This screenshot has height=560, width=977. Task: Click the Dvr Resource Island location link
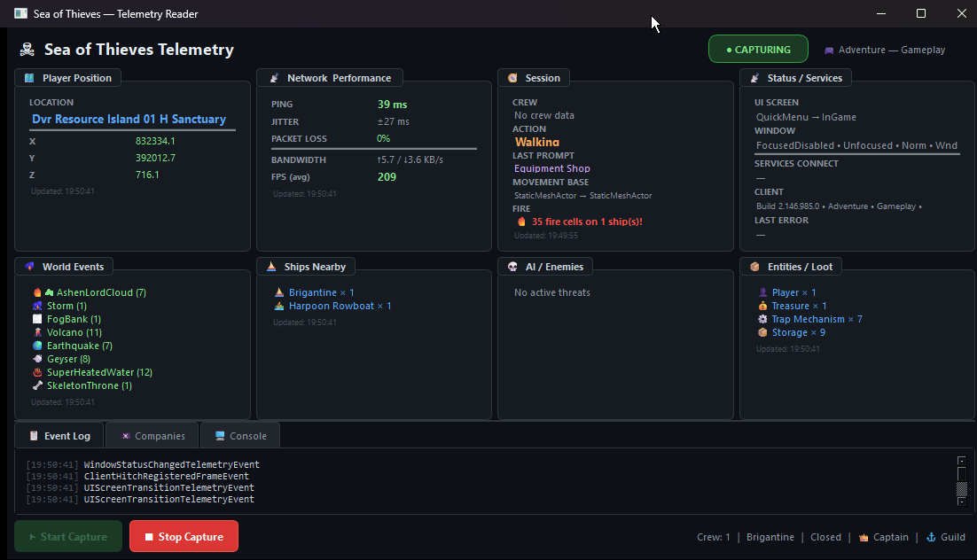click(129, 119)
